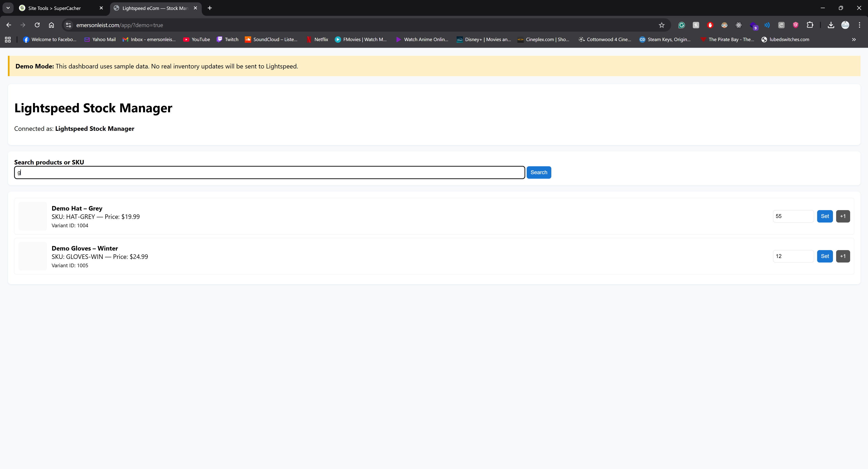Screen dimensions: 868x469
Task: Focus the Demo Hat stock quantity field
Action: coord(793,216)
